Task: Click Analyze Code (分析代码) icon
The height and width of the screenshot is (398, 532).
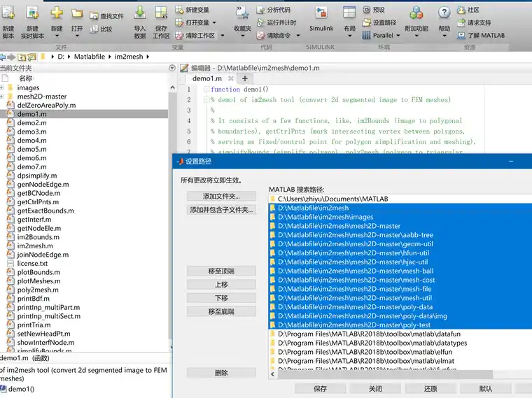Action: [260, 10]
